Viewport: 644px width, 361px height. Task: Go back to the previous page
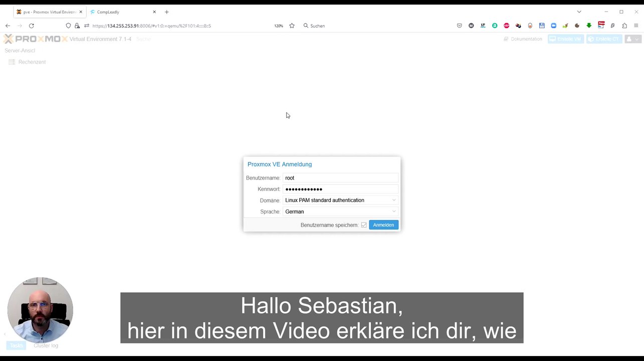click(x=8, y=26)
